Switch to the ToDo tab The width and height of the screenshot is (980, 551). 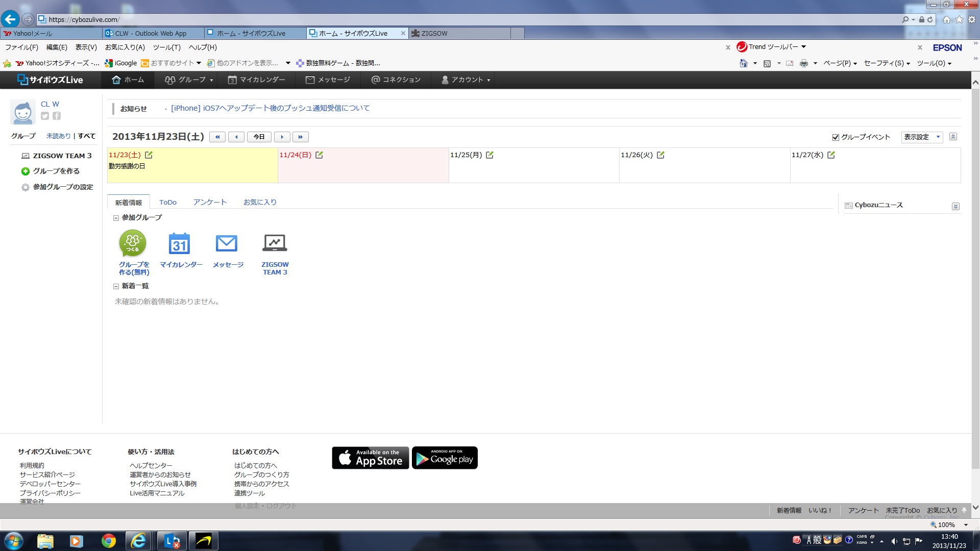[167, 202]
